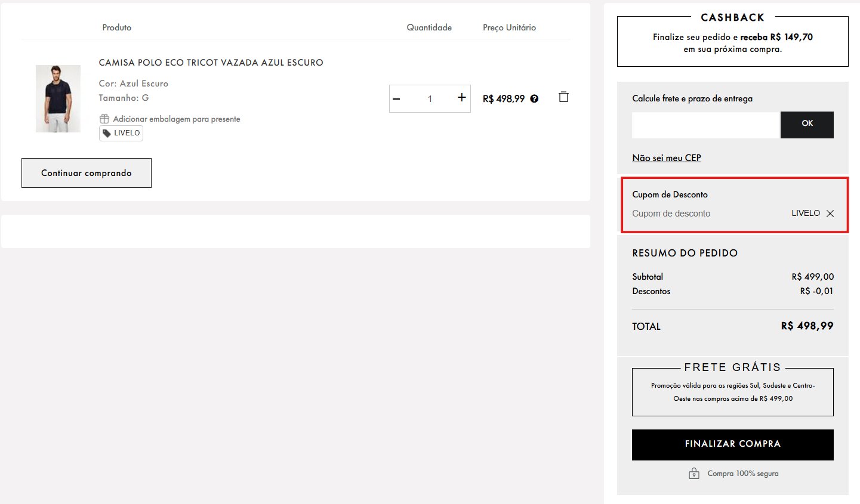This screenshot has width=860, height=504.
Task: Click the CASHBACK heading
Action: point(732,17)
